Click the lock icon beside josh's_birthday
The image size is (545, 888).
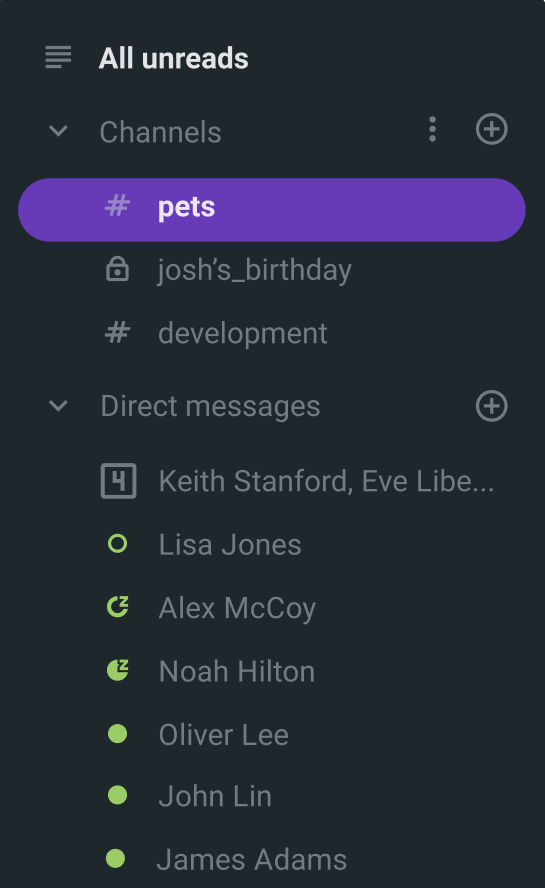click(x=117, y=269)
